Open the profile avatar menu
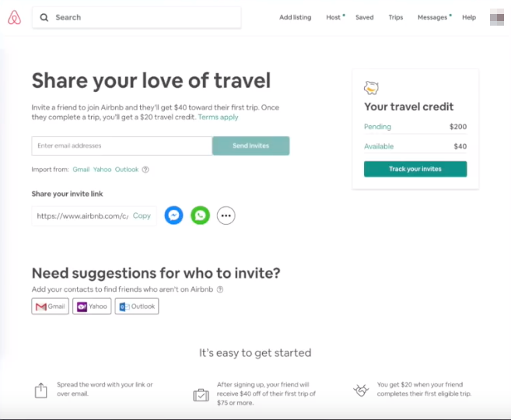Image resolution: width=511 pixels, height=420 pixels. click(x=497, y=17)
